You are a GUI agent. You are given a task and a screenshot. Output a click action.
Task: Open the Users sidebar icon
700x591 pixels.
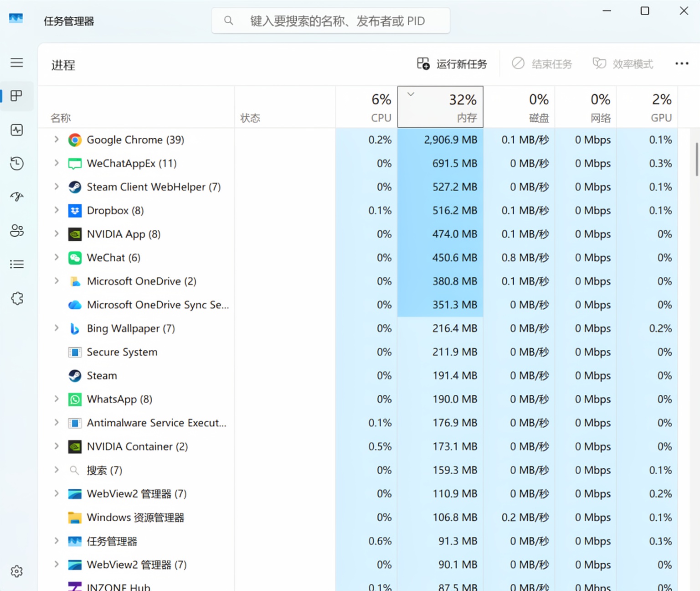tap(17, 230)
